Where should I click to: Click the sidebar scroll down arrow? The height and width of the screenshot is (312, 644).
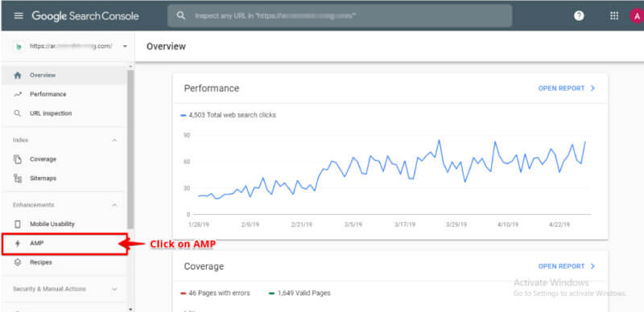tap(130, 309)
